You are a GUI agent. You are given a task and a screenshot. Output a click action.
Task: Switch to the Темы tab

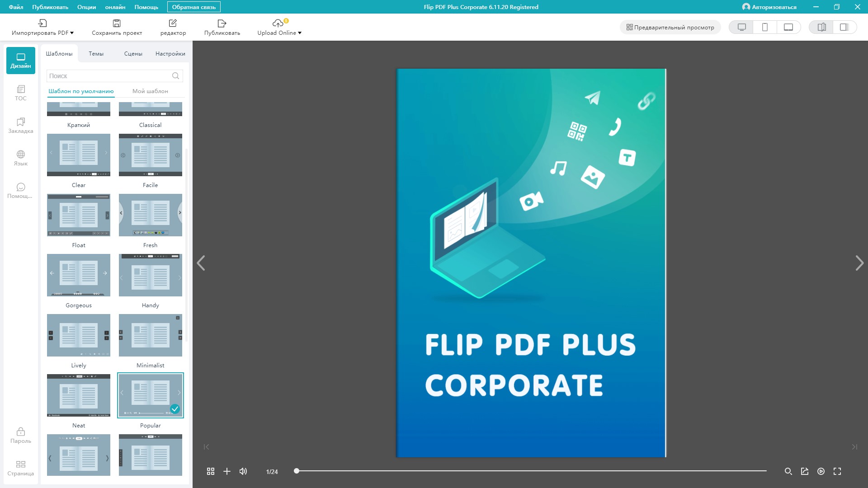pos(96,53)
